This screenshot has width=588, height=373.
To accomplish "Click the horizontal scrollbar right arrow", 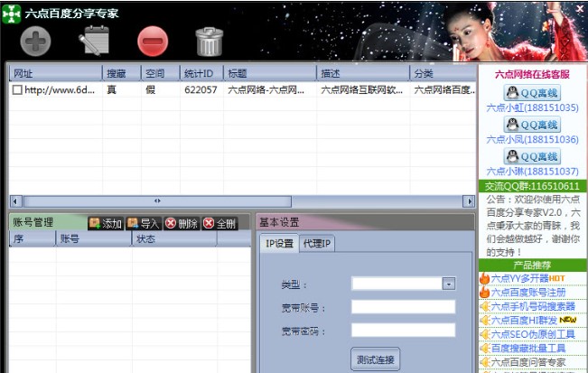I will pyautogui.click(x=469, y=201).
